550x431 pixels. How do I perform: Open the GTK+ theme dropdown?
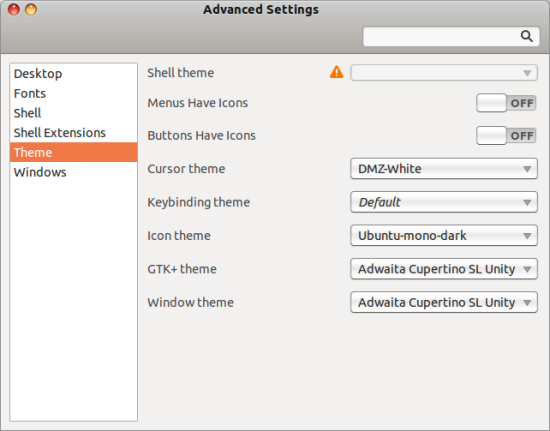pyautogui.click(x=444, y=269)
